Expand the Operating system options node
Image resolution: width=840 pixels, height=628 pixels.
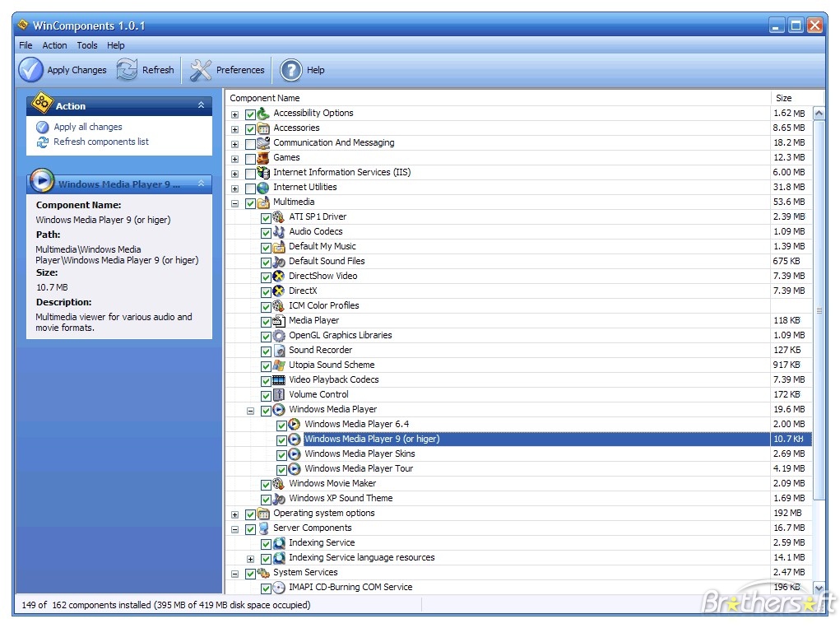click(x=234, y=514)
